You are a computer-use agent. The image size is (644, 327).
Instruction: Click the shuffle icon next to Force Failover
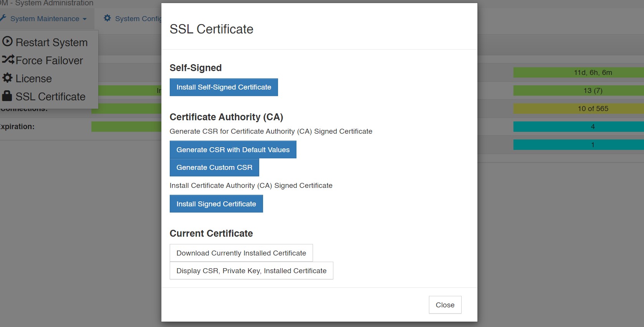(8, 60)
